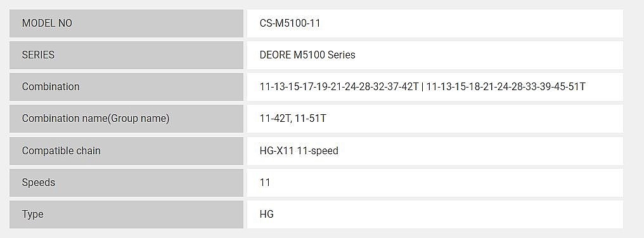Select the 11-13-15-18-21-24-28-33-39-45-51T combination text
This screenshot has width=644, height=238.
coord(506,87)
